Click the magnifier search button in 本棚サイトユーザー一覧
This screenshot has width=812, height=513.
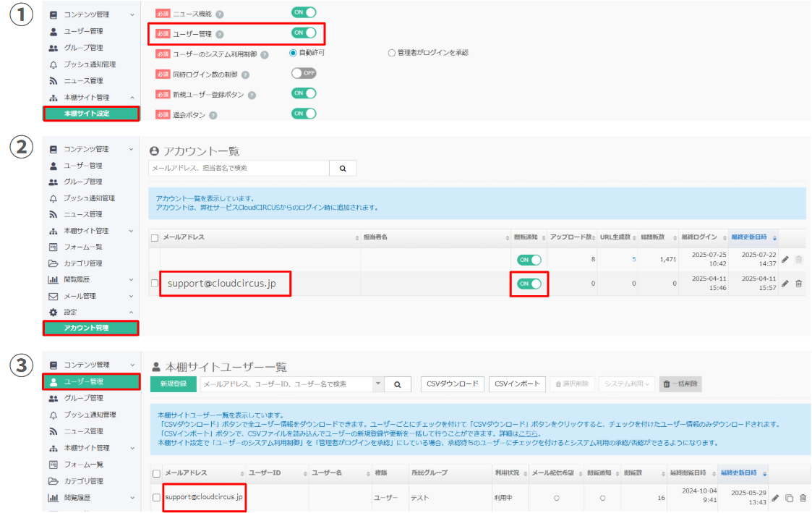point(397,384)
